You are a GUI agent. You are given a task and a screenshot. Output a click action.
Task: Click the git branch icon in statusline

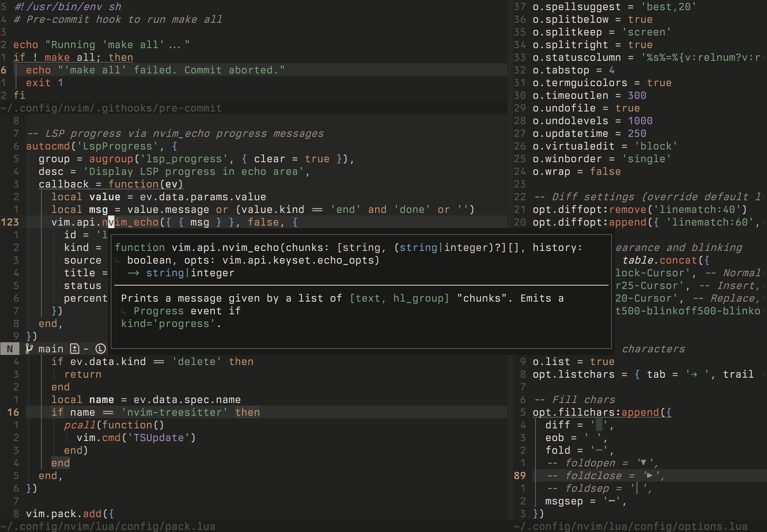click(29, 349)
